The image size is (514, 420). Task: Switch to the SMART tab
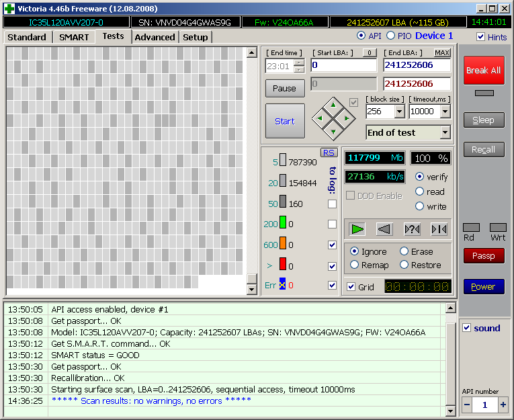[74, 37]
